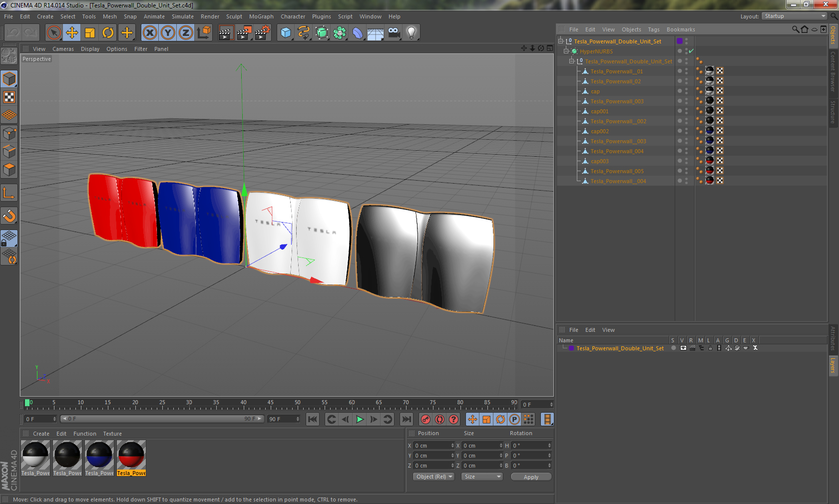Viewport: 839px width, 504px height.
Task: Click Make Editable icon in left toolbar
Action: point(9,56)
